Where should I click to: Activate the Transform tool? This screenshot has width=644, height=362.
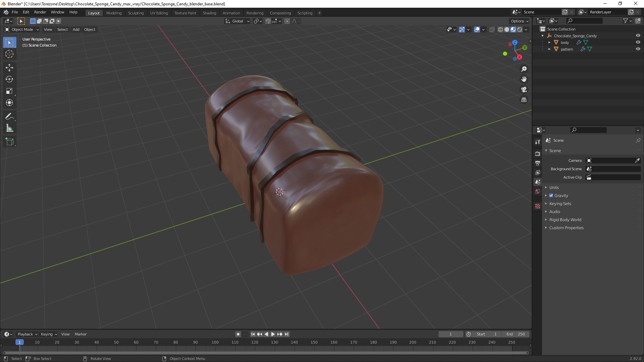point(9,103)
